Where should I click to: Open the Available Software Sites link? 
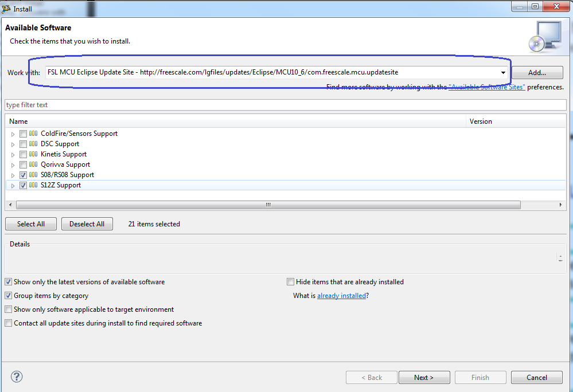click(x=487, y=87)
